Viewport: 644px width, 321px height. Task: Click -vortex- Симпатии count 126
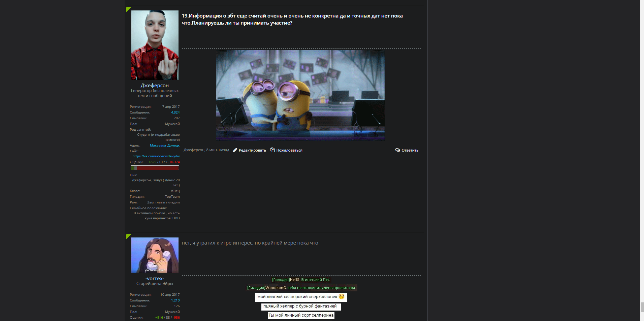click(177, 306)
